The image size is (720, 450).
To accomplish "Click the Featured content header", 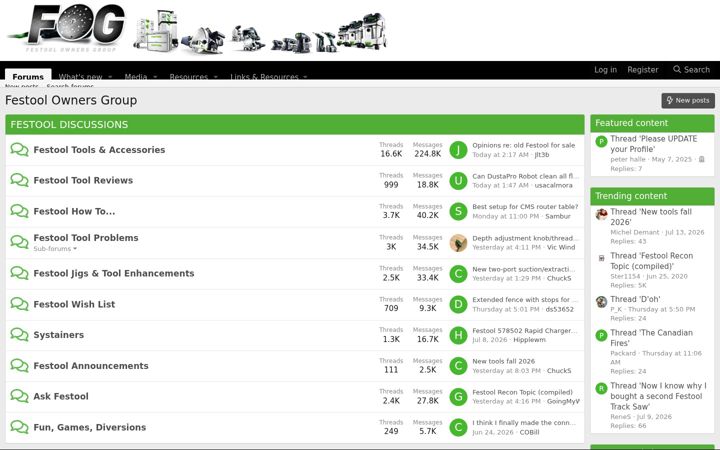I will 652,123.
